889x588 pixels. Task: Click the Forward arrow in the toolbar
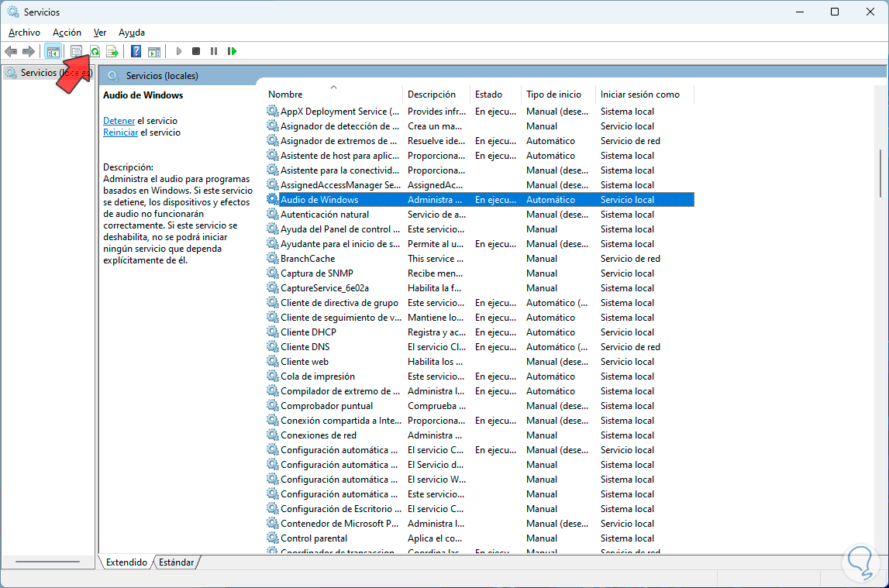pos(29,52)
